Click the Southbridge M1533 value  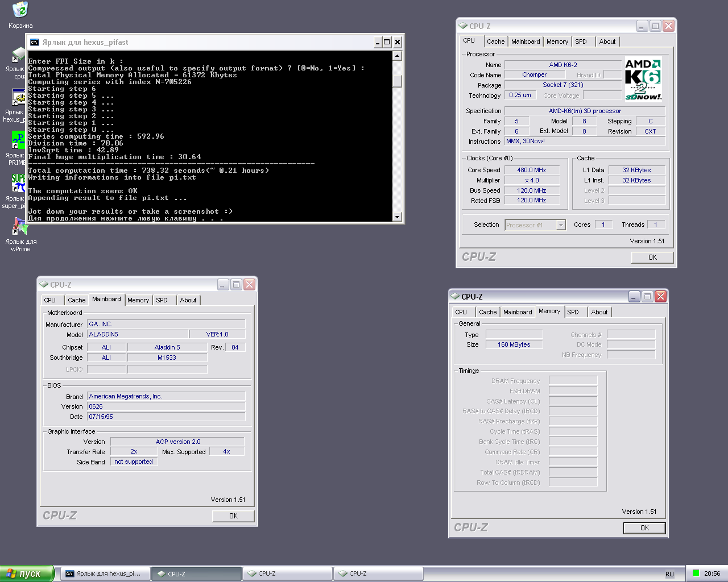[x=167, y=357]
